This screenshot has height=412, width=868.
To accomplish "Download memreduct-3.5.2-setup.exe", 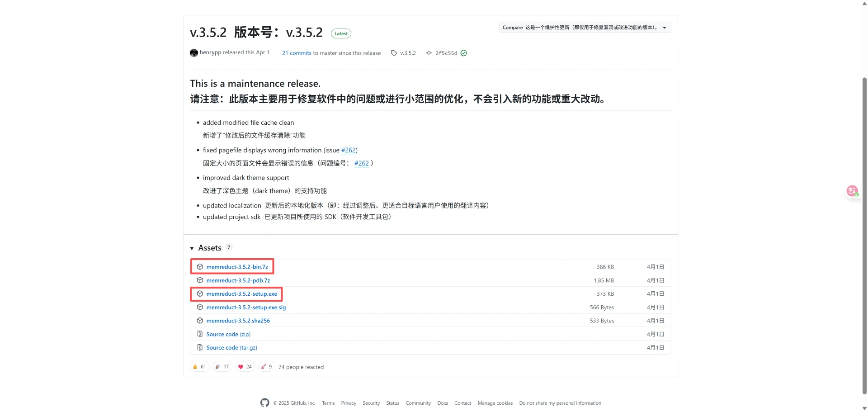I will click(242, 294).
